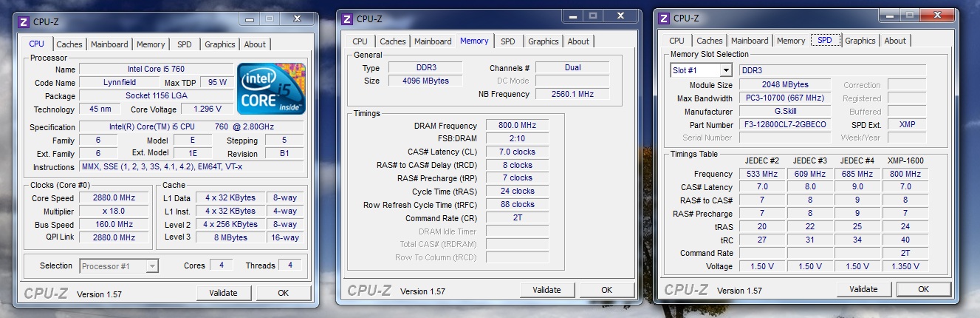
Task: Switch to CPU tab in middle Memory window
Action: coord(360,41)
